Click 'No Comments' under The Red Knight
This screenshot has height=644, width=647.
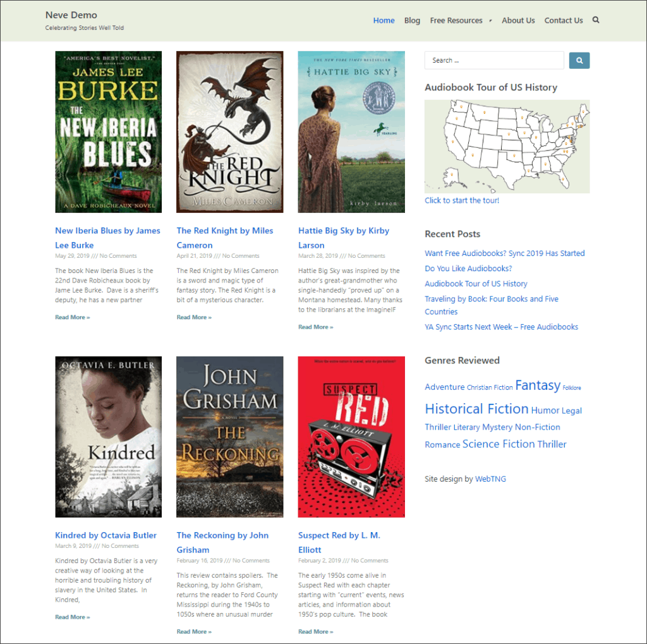click(x=241, y=256)
